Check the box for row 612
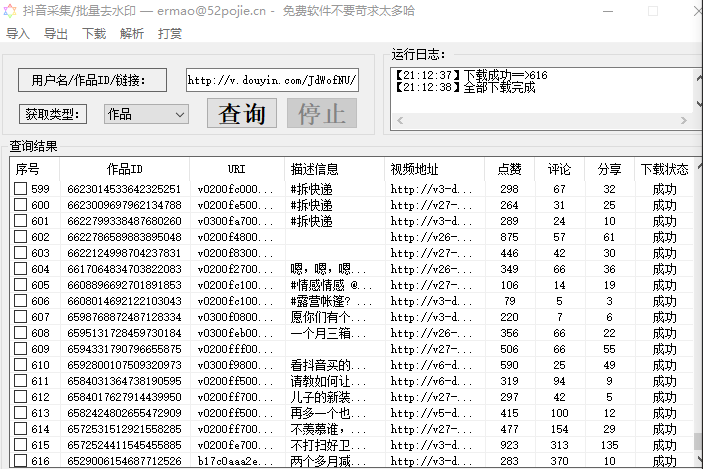 (20, 397)
